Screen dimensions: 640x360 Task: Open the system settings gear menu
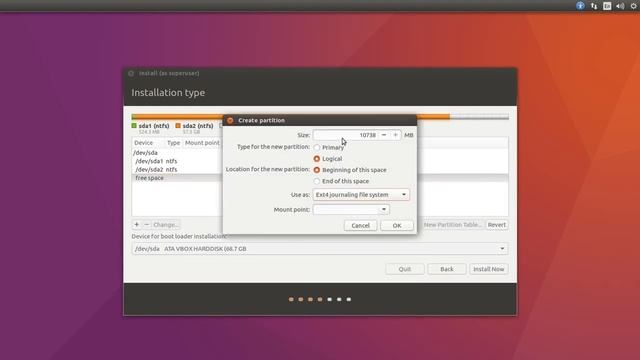(633, 6)
